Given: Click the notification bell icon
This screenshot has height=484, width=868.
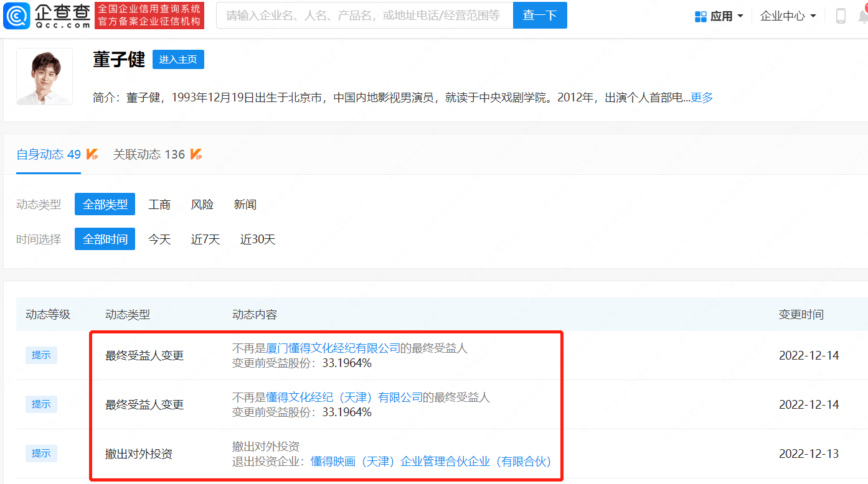Looking at the screenshot, I should tap(863, 16).
